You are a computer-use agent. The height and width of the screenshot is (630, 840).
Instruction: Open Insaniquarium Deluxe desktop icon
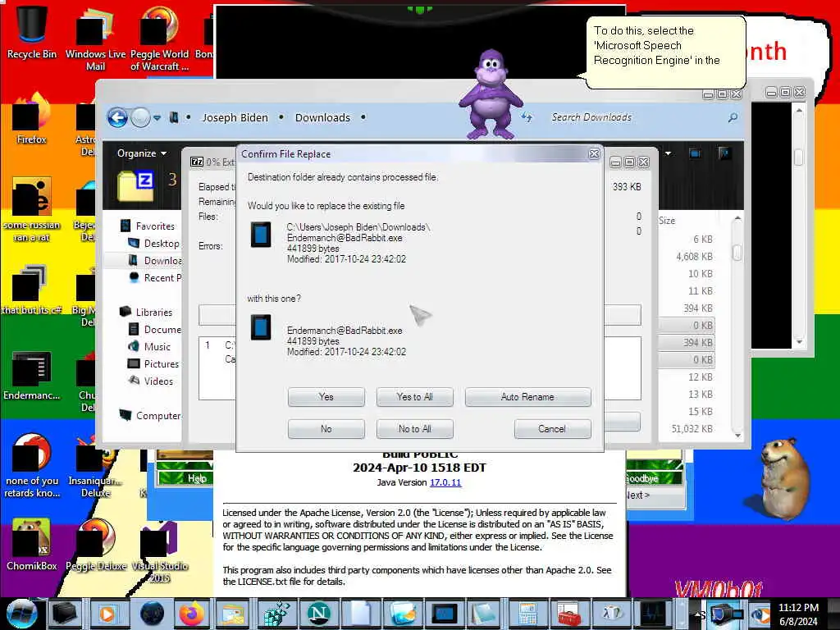95,466
